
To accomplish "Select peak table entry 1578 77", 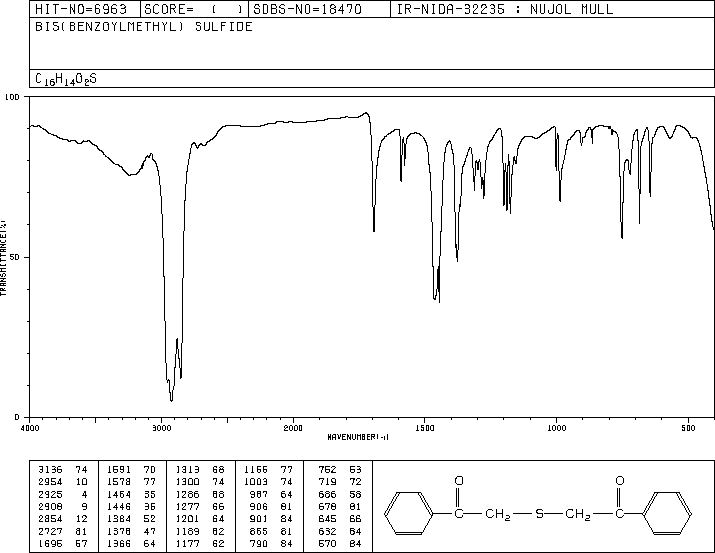I will point(131,482).
